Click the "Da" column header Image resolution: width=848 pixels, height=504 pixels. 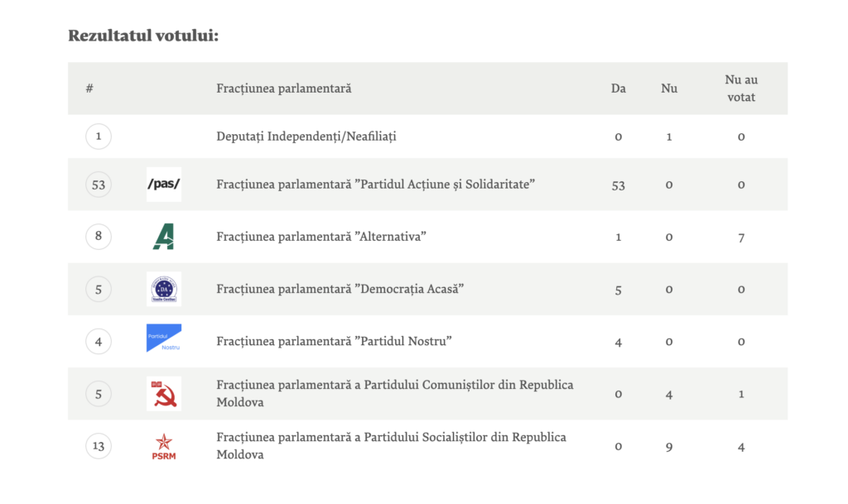[x=618, y=89]
